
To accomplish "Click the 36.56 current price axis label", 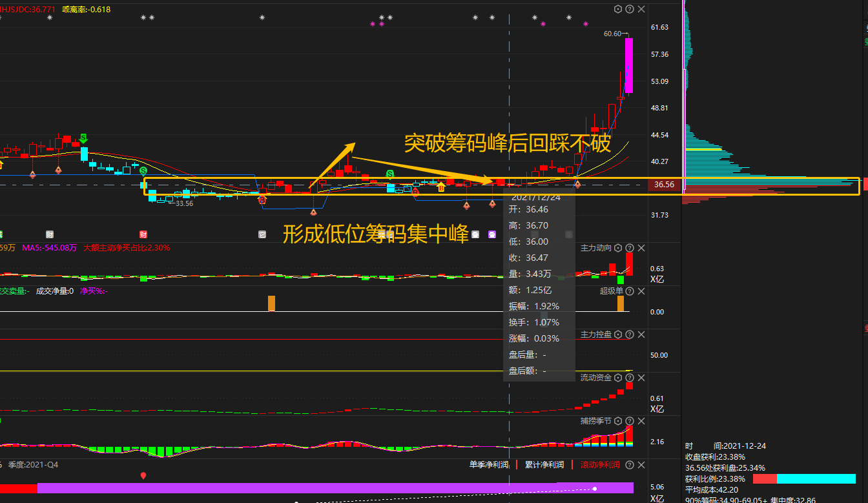I will (x=664, y=185).
